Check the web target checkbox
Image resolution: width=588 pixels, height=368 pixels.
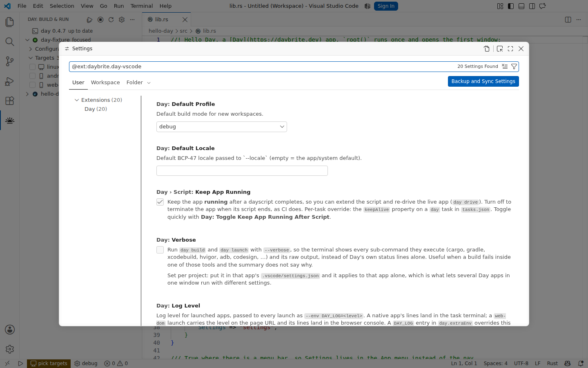33,85
